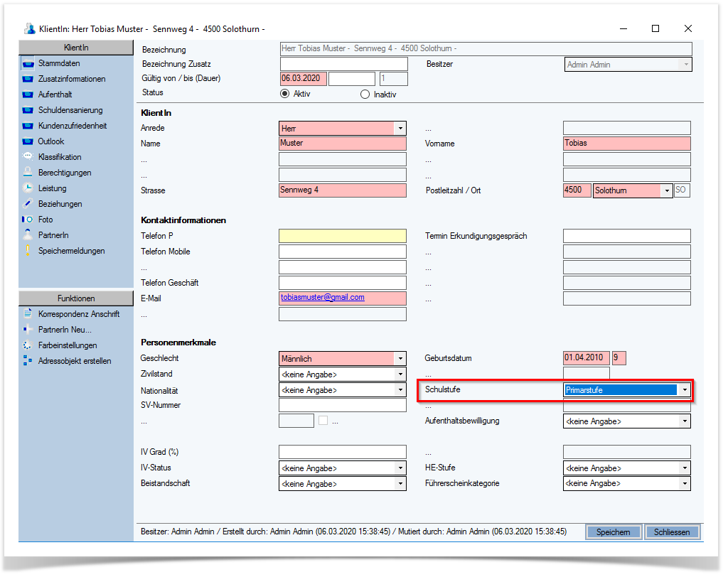Click the Telefon Geschäft field
The height and width of the screenshot is (577, 728).
pyautogui.click(x=342, y=283)
